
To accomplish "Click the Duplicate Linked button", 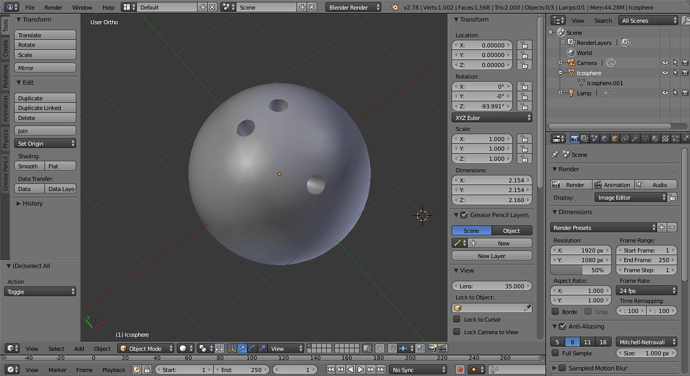I will pyautogui.click(x=45, y=107).
